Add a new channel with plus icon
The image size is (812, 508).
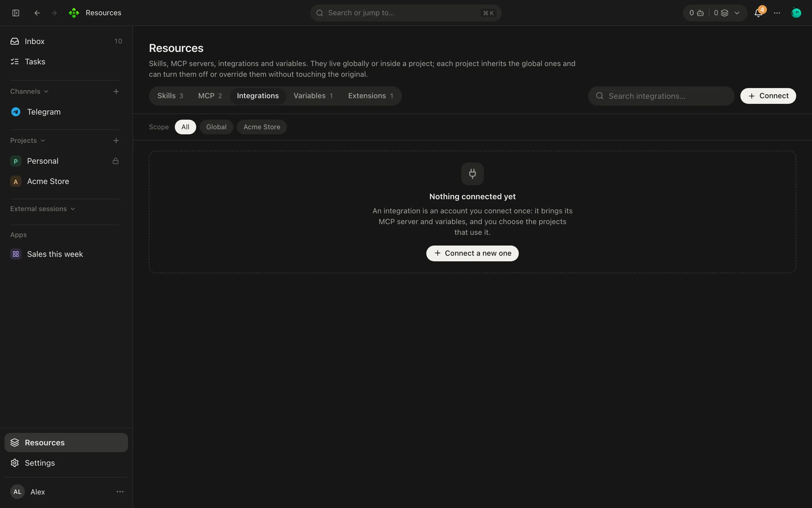click(116, 91)
